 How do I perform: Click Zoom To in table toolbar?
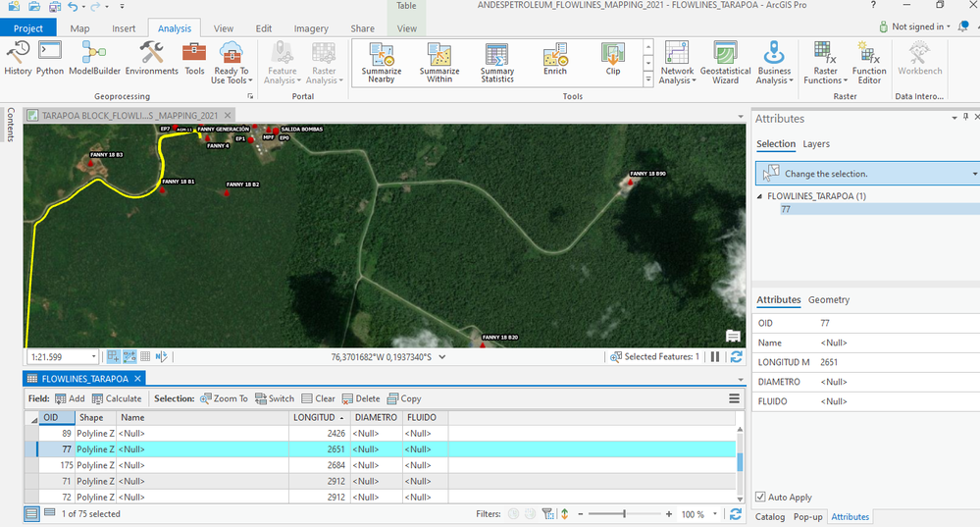click(x=224, y=398)
